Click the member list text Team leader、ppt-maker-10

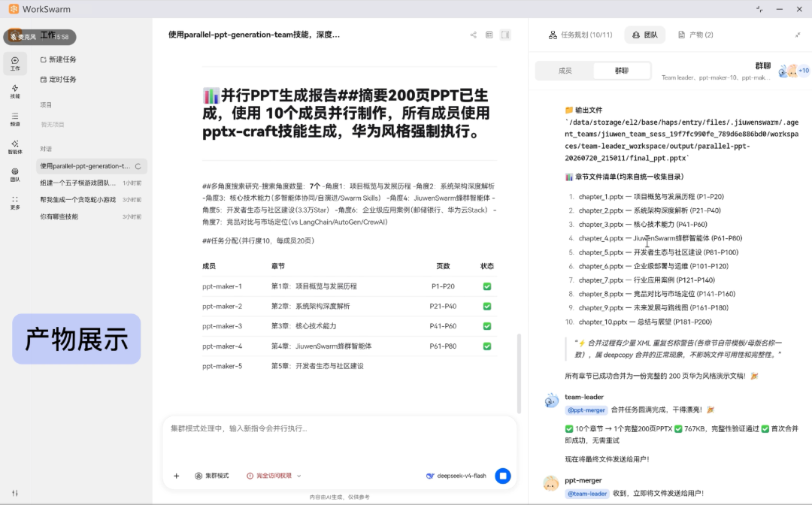coord(716,77)
